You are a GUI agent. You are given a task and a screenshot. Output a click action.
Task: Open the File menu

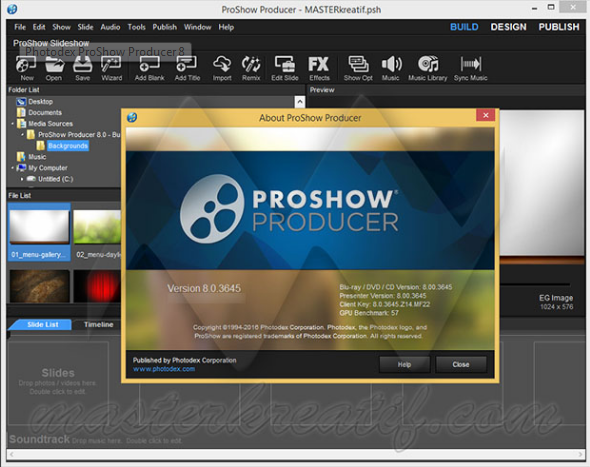[x=20, y=27]
